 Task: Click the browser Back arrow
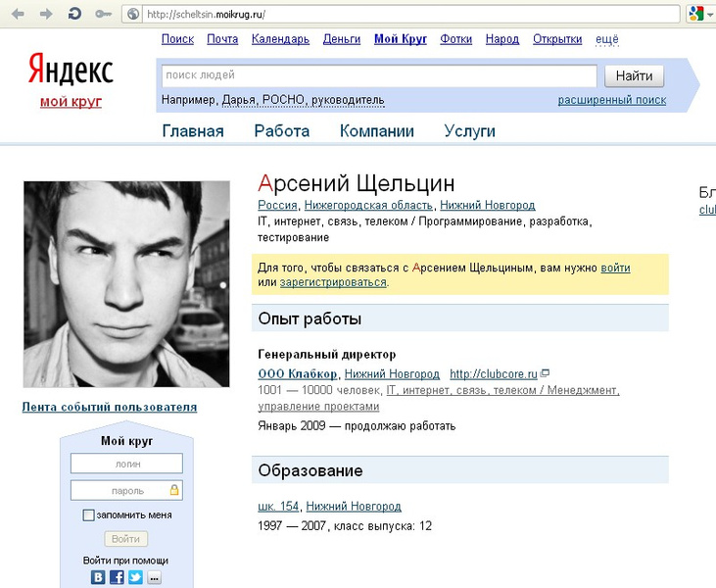[x=18, y=14]
